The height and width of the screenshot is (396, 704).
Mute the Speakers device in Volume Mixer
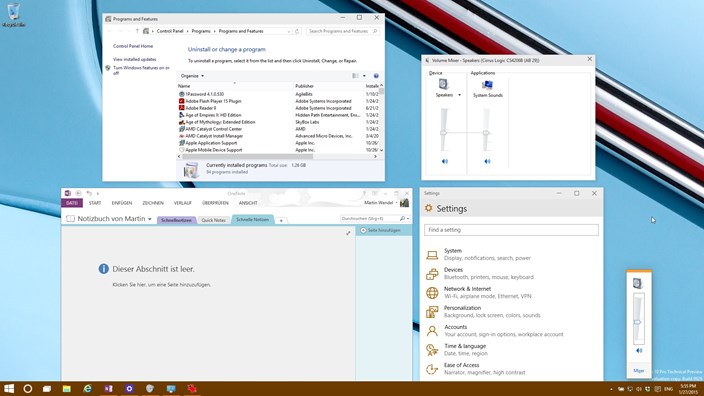(444, 161)
